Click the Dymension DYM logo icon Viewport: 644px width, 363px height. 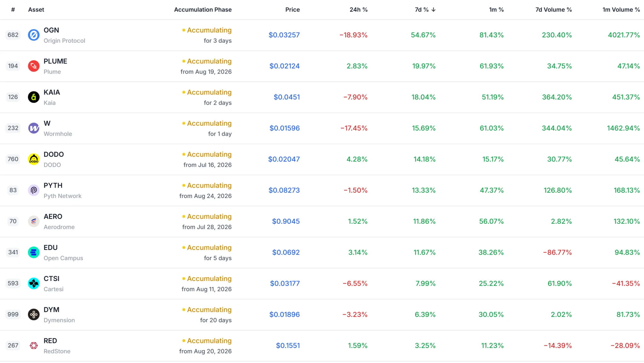tap(34, 314)
